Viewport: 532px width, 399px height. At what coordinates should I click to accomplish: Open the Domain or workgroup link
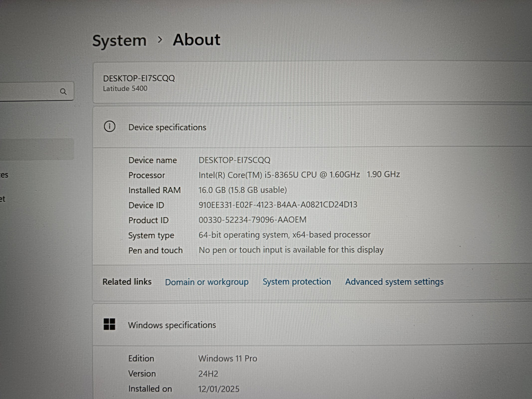pos(206,282)
